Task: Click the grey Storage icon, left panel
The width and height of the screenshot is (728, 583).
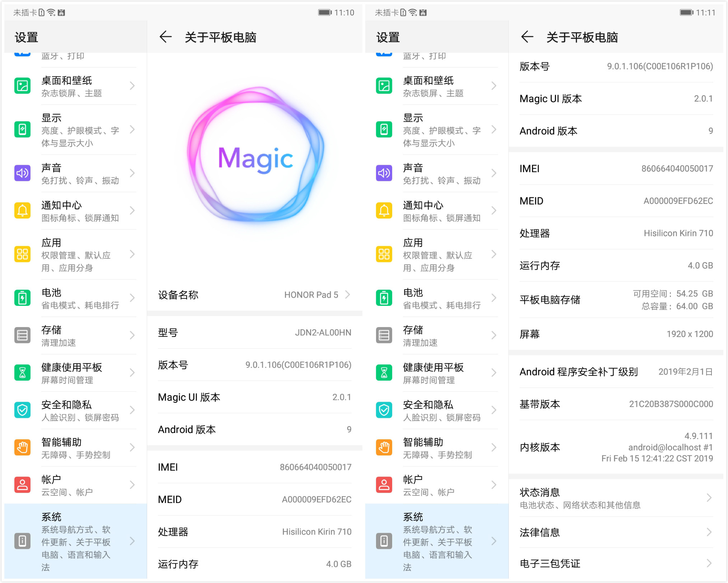Action: [22, 336]
